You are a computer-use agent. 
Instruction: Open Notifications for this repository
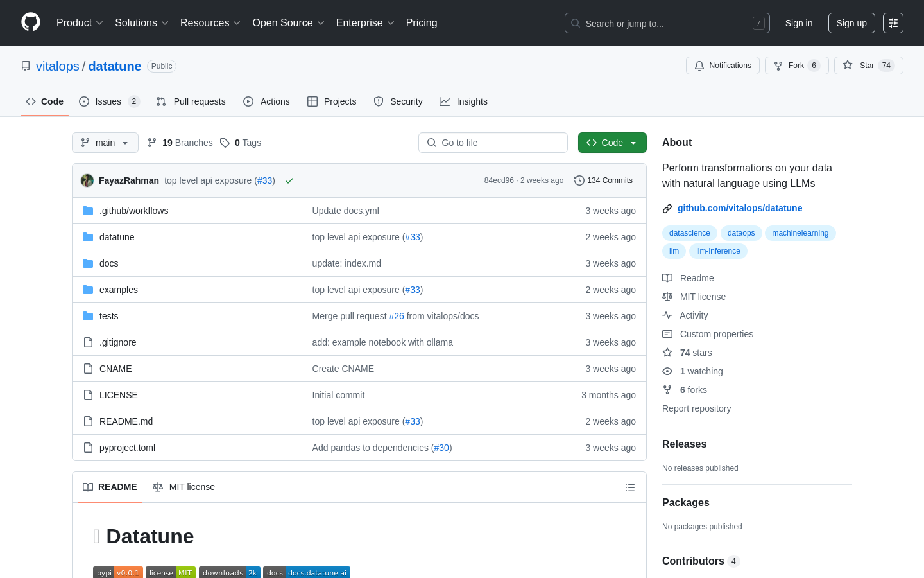click(723, 66)
